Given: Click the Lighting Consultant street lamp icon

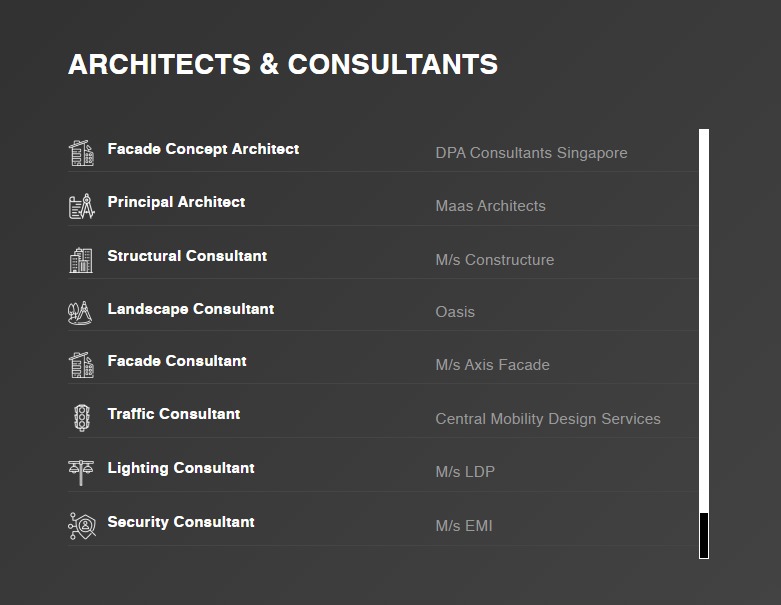Looking at the screenshot, I should tap(81, 473).
